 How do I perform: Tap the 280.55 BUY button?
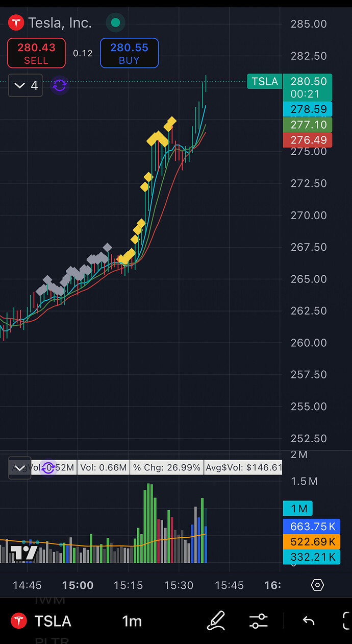click(x=129, y=53)
